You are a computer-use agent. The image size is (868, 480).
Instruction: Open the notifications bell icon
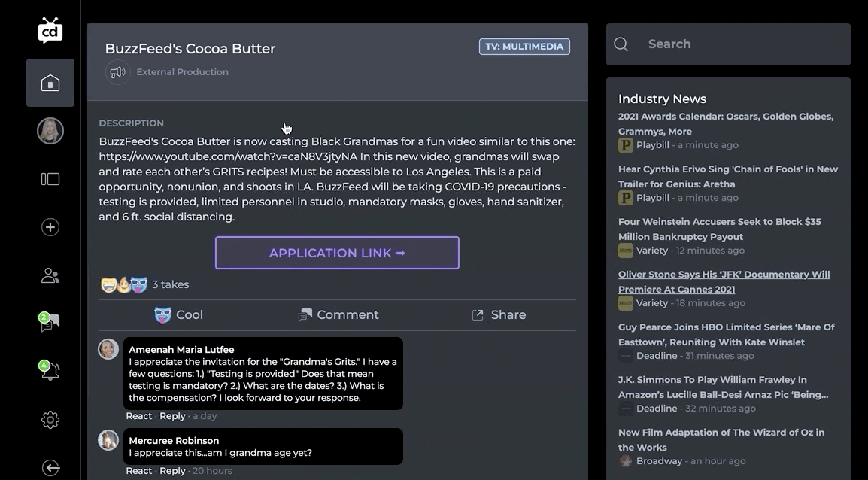50,371
